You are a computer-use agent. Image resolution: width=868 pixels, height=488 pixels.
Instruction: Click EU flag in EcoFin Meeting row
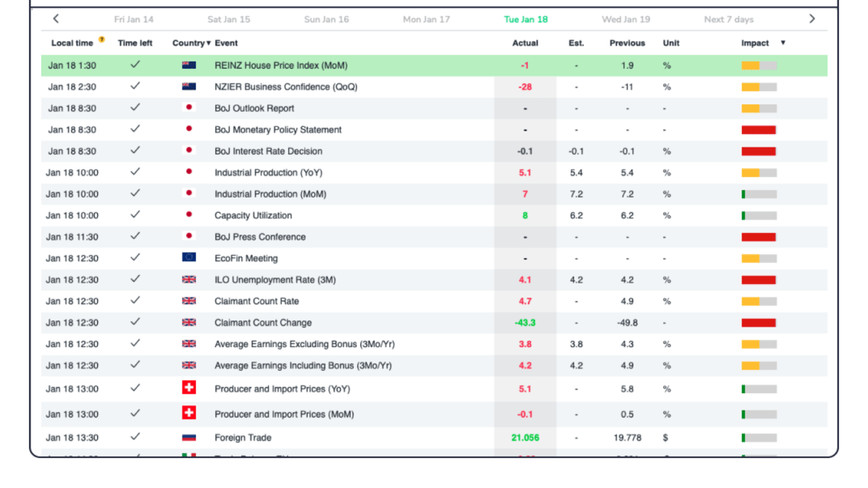pos(189,257)
